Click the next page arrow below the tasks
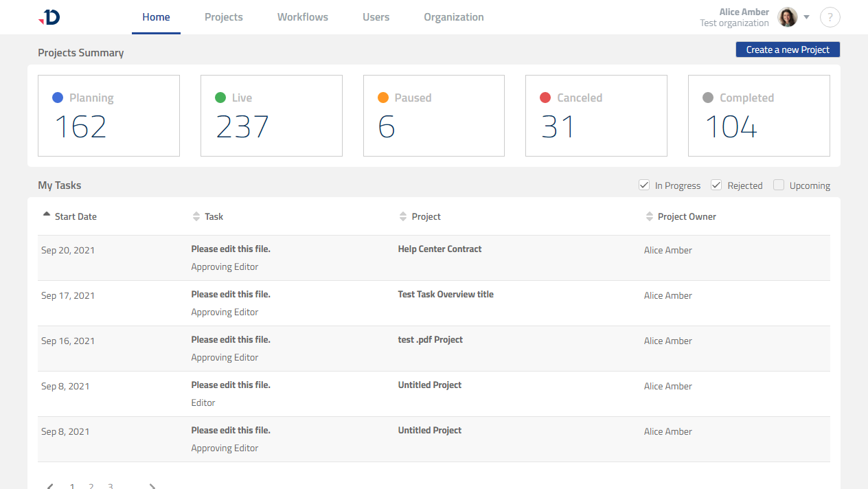The image size is (868, 489). tap(152, 485)
